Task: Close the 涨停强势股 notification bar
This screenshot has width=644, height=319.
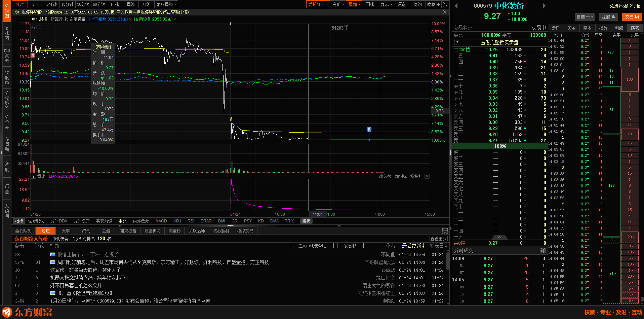Action: pos(445,12)
